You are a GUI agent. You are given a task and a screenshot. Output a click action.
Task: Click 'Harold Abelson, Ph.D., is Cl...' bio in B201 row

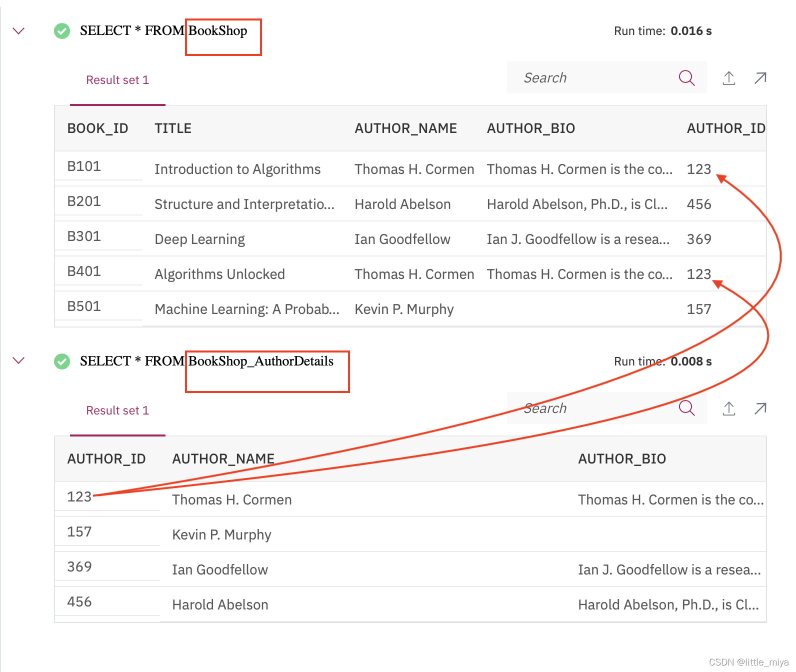[577, 204]
